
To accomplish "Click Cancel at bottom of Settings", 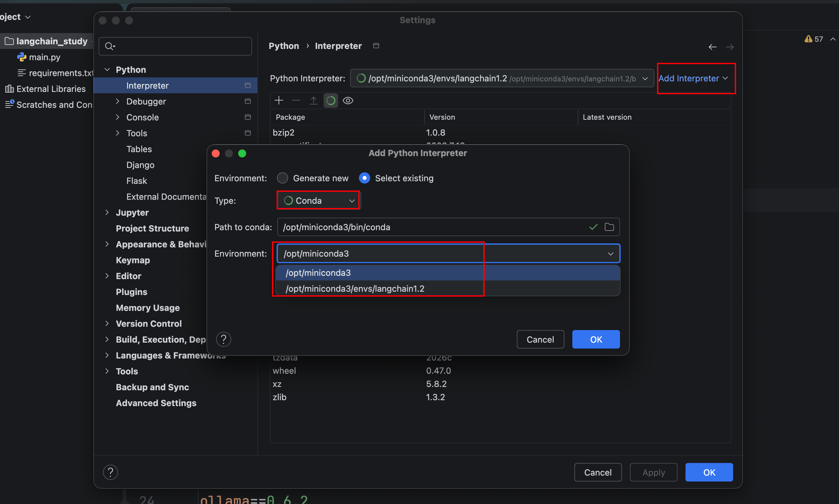I will click(x=598, y=472).
